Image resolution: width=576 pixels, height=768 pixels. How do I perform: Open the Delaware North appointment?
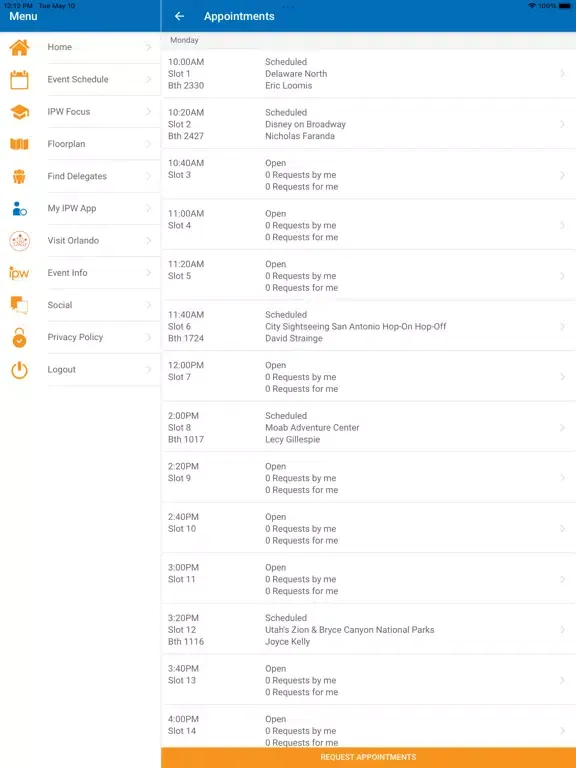click(368, 74)
